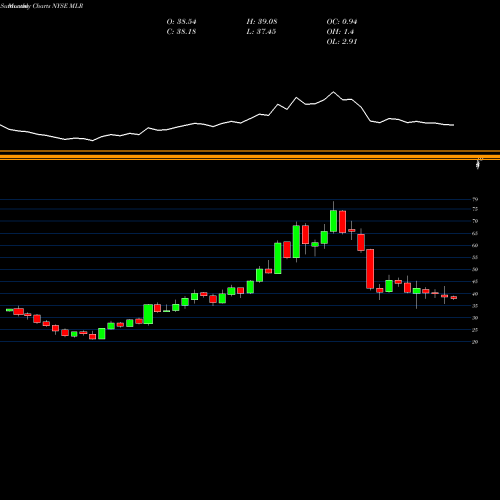Click the long red candle falling from 58 to 42
Image resolution: width=500 pixels, height=500 pixels.
pos(370,269)
